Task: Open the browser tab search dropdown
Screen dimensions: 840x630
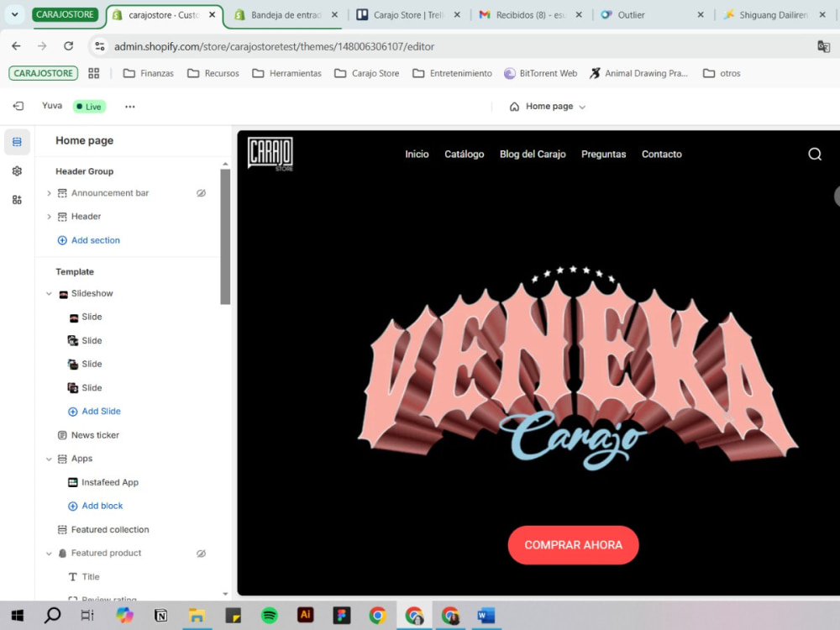Action: [15, 14]
